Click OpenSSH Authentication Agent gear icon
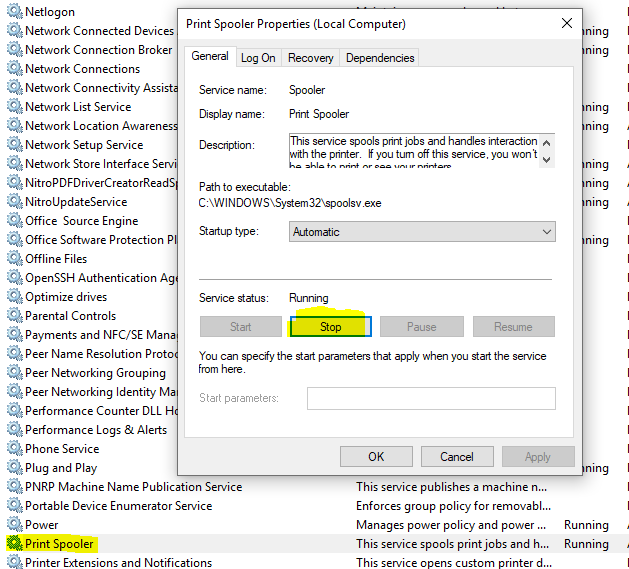This screenshot has width=629, height=569. tap(14, 277)
